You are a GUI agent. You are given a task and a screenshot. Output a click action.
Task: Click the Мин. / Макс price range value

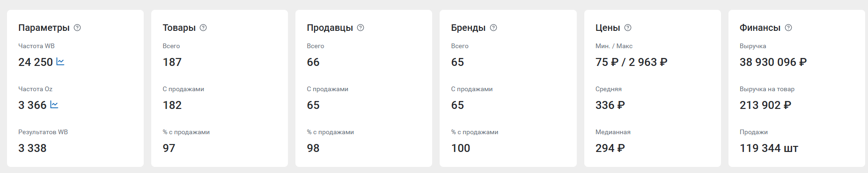632,62
